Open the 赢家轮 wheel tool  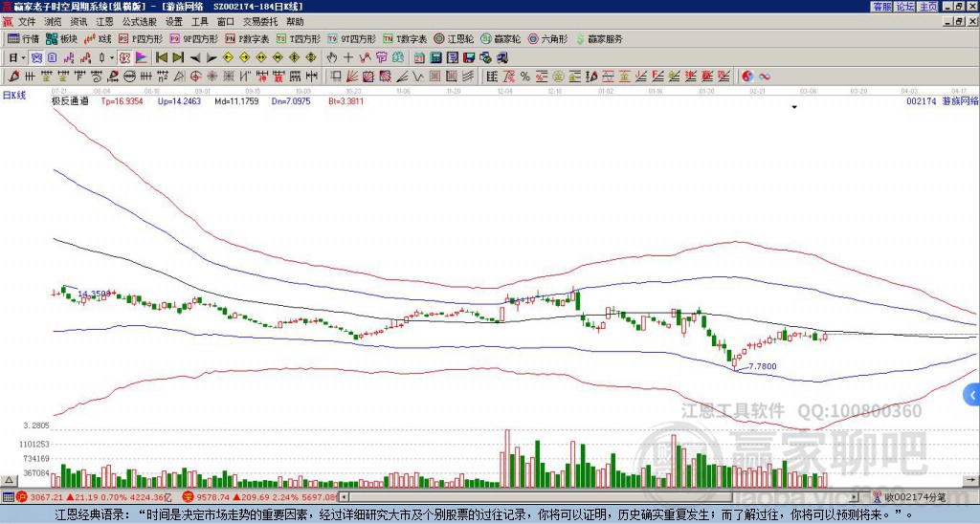click(501, 38)
